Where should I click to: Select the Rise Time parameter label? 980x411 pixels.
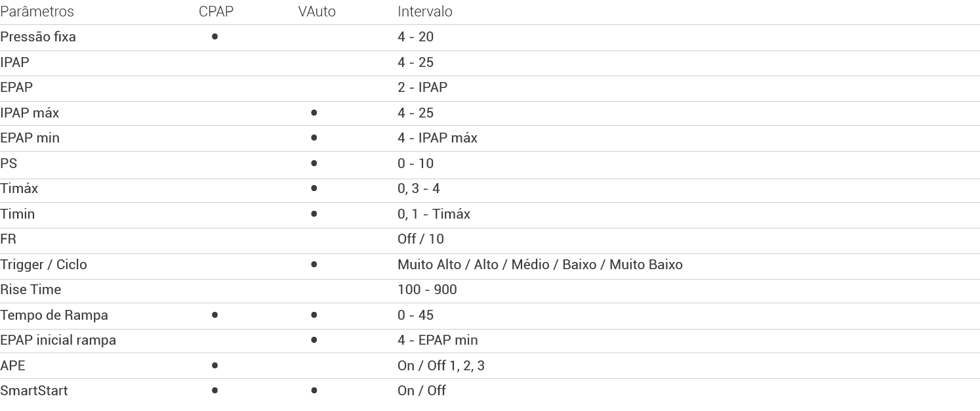pos(30,290)
